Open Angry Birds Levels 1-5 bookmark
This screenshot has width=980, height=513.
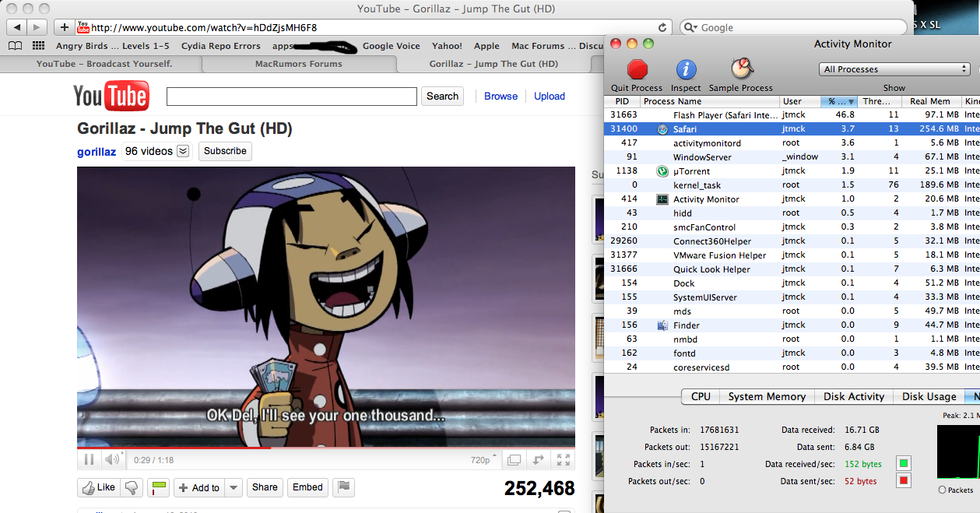pos(113,46)
